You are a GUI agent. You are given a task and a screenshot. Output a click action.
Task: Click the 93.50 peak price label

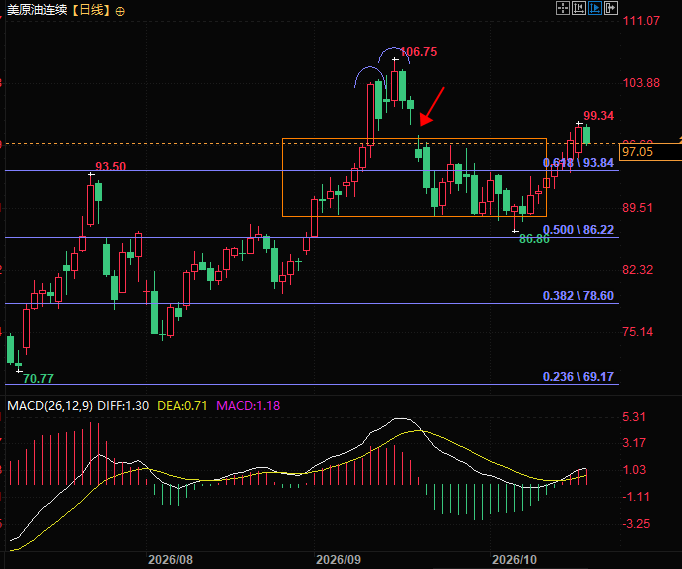click(110, 166)
